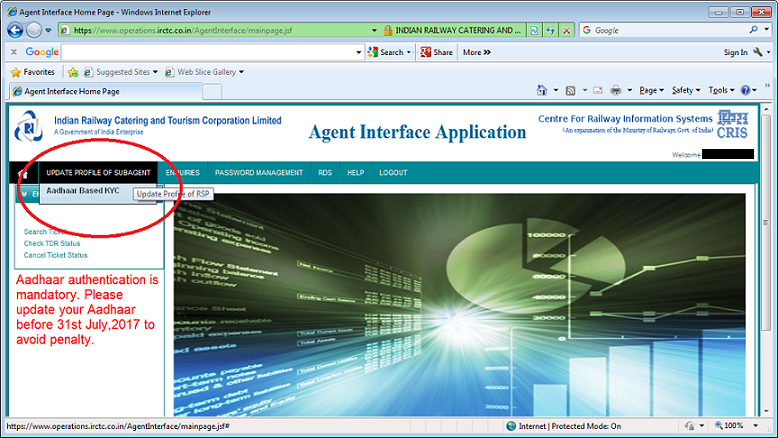
Task: Open the Page menu
Action: pos(651,90)
